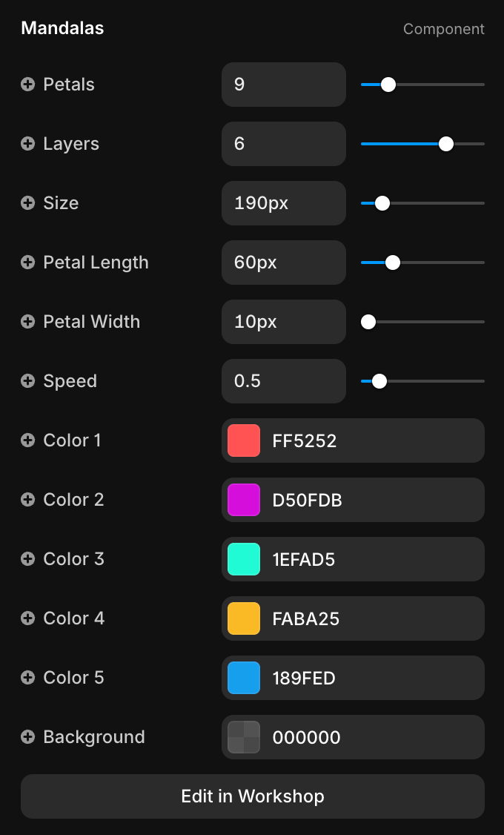The width and height of the screenshot is (504, 835).
Task: Click the plus icon beside Petals
Action: (x=27, y=85)
